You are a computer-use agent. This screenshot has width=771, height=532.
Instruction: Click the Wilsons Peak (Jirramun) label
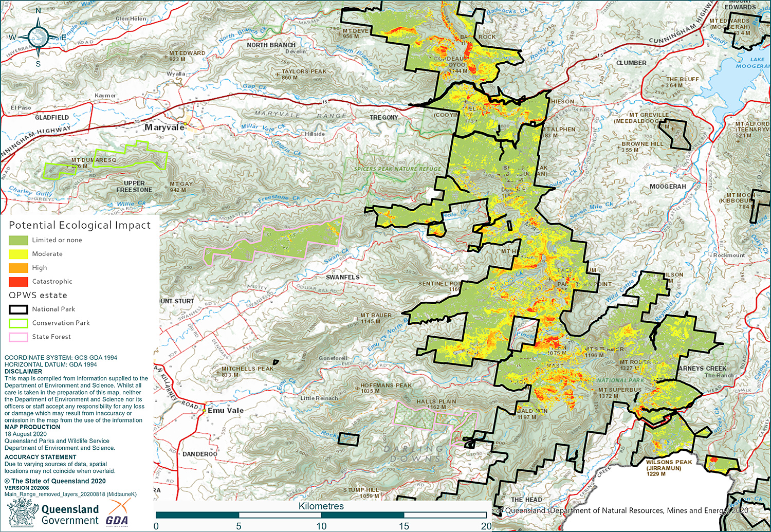(x=669, y=468)
